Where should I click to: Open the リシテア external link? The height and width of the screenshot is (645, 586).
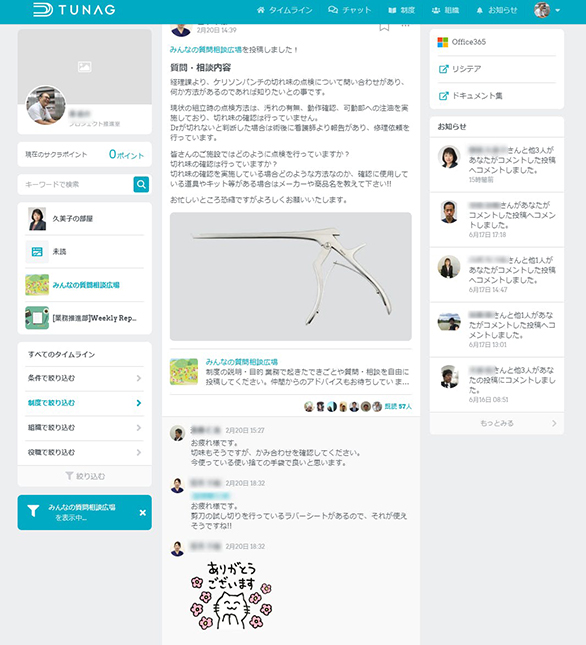click(497, 69)
